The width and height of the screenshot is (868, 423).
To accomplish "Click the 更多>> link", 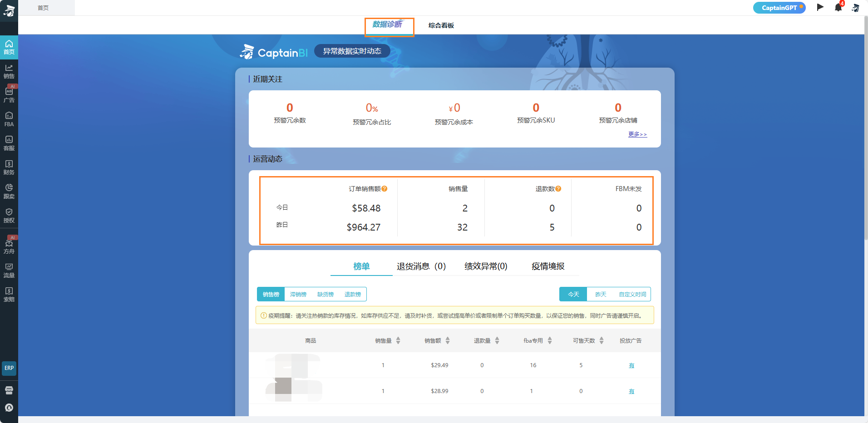I will pos(637,134).
